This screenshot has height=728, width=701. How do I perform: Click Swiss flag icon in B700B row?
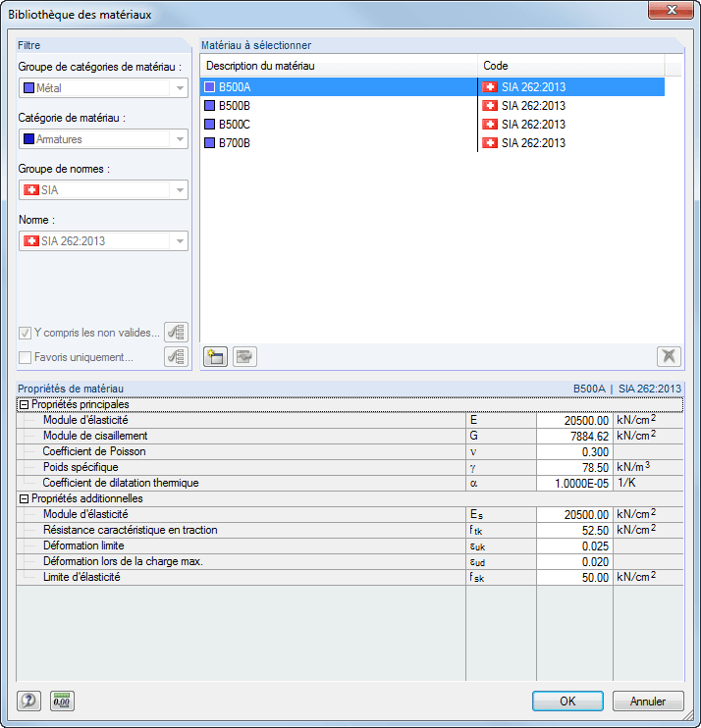[x=490, y=143]
